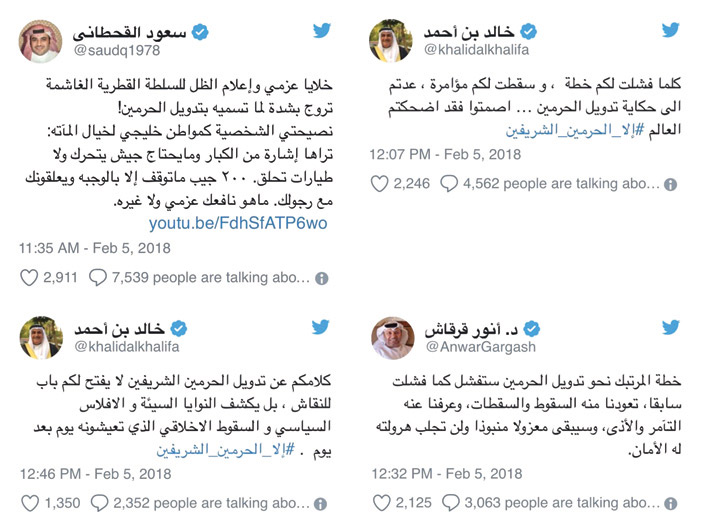Click Twitter bird icon on 12:07 PM tweet
This screenshot has width=702, height=525.
(671, 32)
